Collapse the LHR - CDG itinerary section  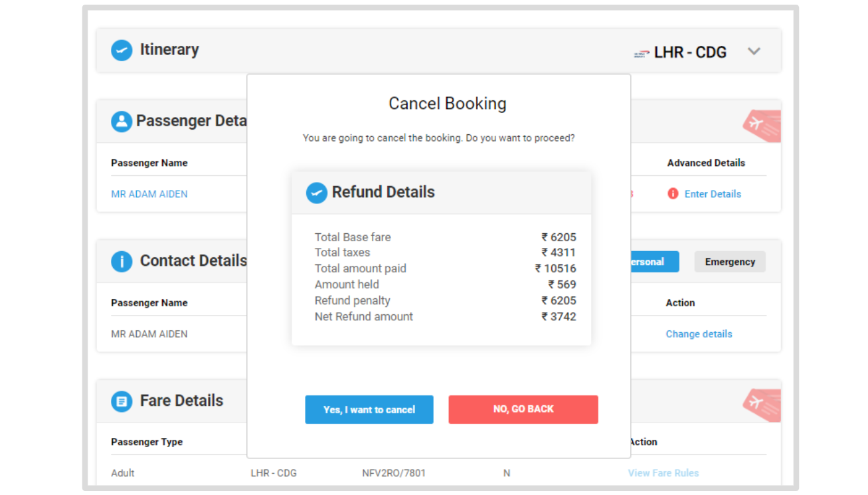[754, 50]
